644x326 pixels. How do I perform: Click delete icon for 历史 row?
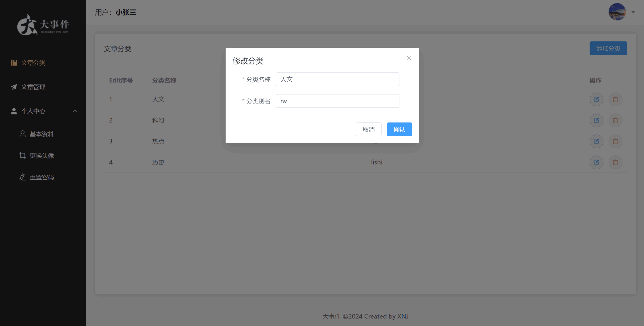pos(615,162)
